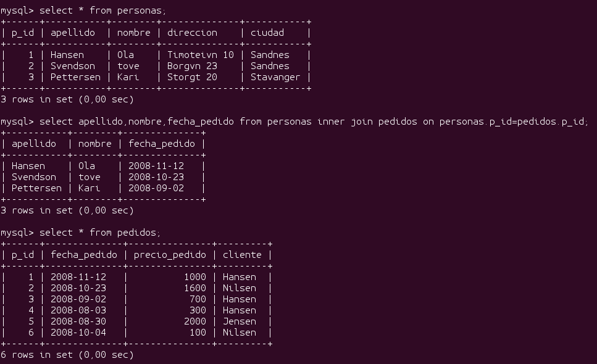597x364 pixels.
Task: Click the 'Stavanger' city cell
Action: 275,77
